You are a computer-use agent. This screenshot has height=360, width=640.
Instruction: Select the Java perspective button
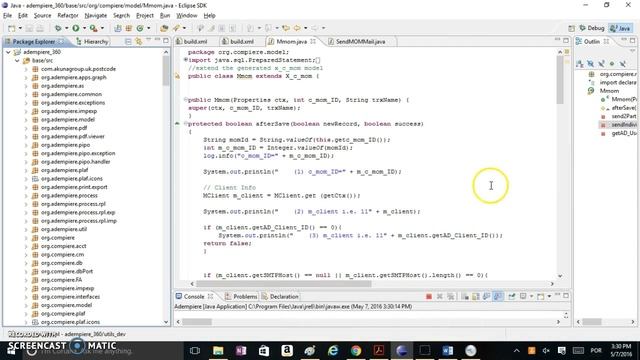coord(620,28)
